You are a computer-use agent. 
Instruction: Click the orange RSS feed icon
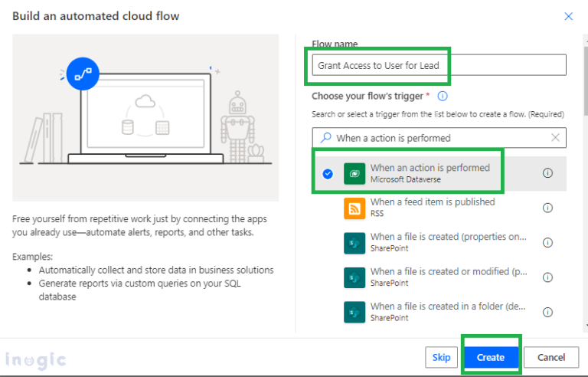354,208
